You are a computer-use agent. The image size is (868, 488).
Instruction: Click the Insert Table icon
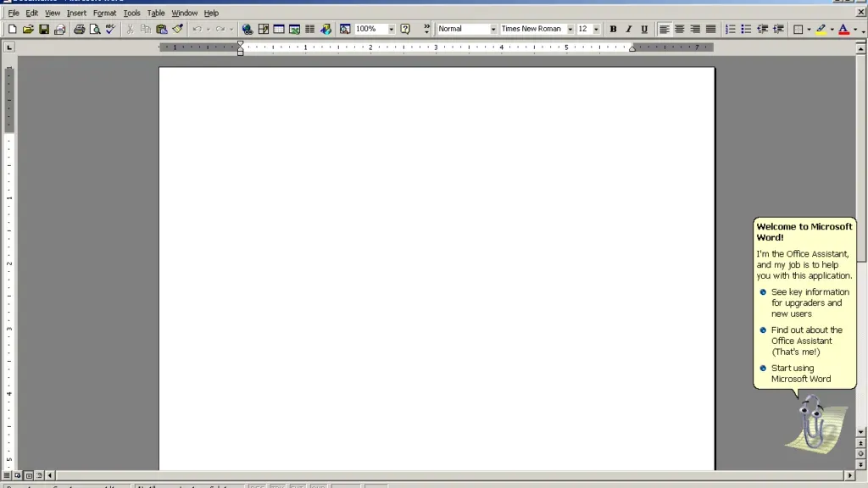[279, 30]
